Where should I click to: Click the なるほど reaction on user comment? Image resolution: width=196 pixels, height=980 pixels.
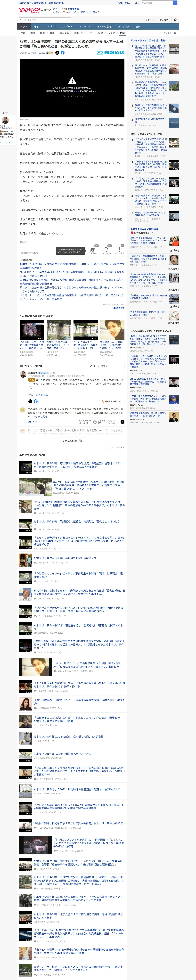click(99, 422)
